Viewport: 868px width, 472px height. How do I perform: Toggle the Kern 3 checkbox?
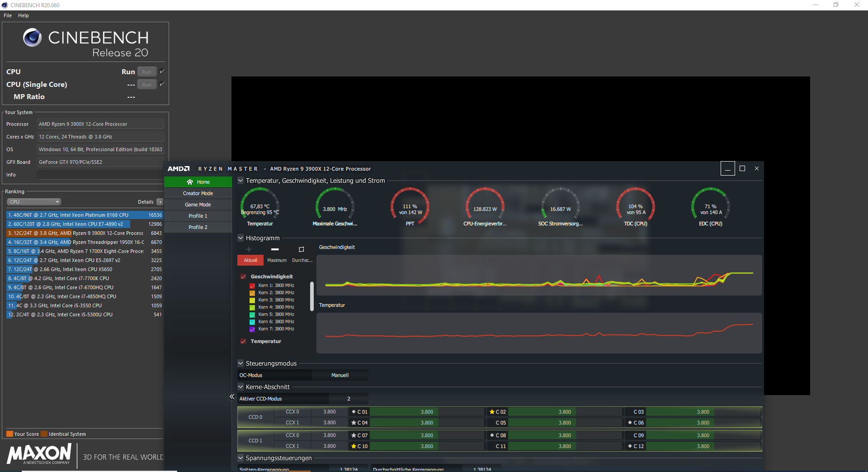tap(252, 300)
